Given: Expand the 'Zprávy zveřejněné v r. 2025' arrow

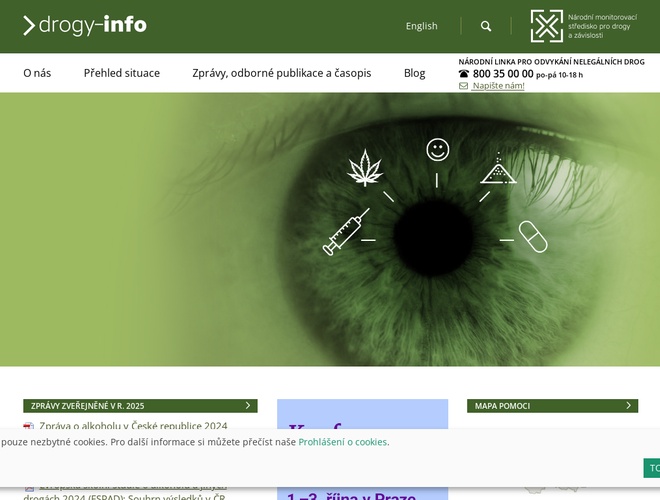Looking at the screenshot, I should [247, 406].
